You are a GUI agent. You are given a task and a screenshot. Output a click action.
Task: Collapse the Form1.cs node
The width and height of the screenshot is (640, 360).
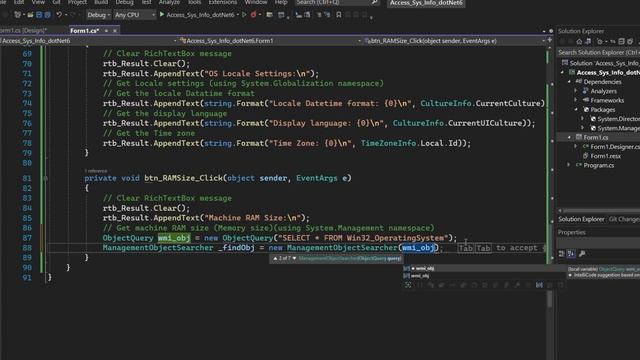(569, 137)
